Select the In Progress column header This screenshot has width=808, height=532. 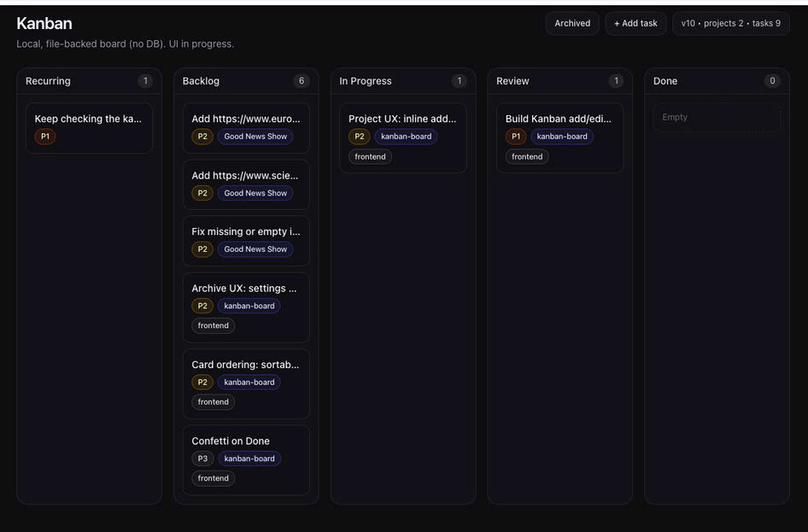coord(366,81)
